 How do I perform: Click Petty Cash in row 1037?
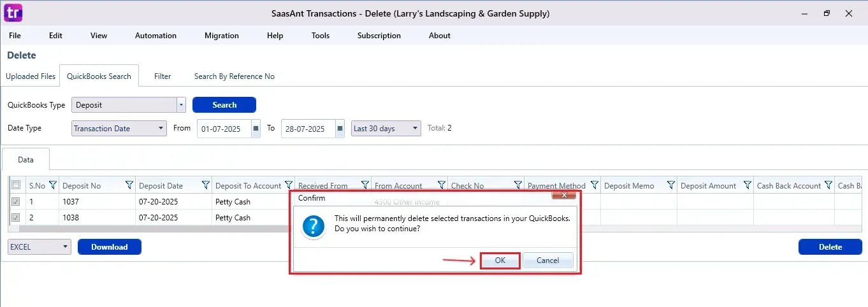tap(233, 202)
